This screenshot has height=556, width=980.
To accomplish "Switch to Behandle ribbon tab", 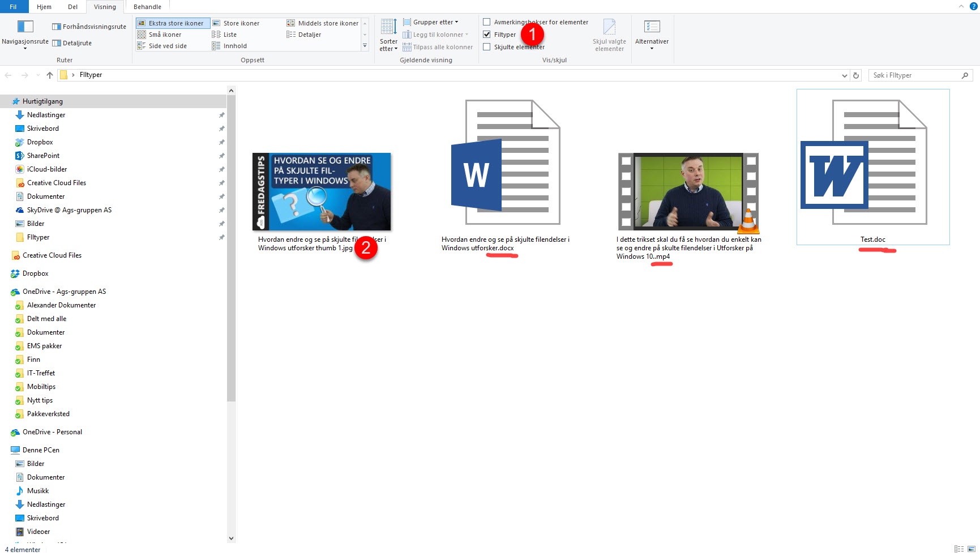I will click(x=147, y=7).
